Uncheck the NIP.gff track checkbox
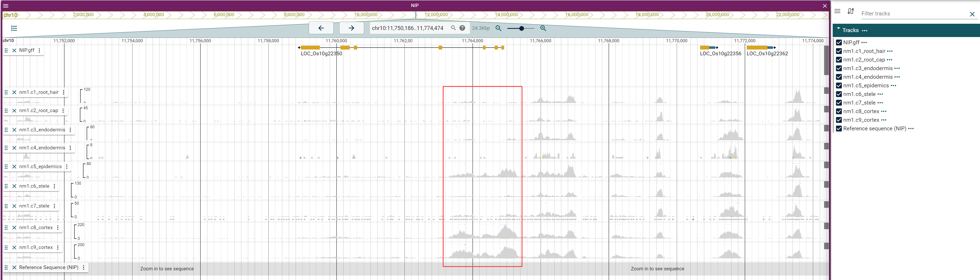The height and width of the screenshot is (280, 980). point(839,42)
